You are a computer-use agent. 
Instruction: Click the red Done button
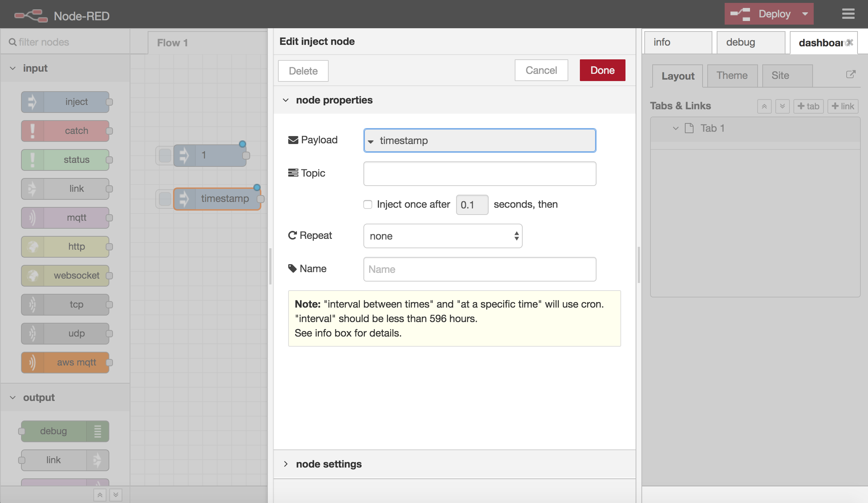(602, 70)
